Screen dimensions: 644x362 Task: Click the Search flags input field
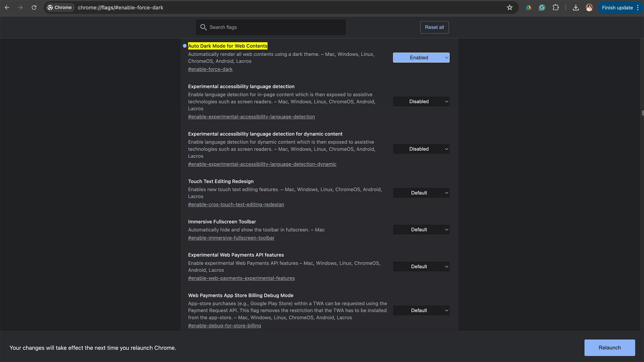click(271, 27)
